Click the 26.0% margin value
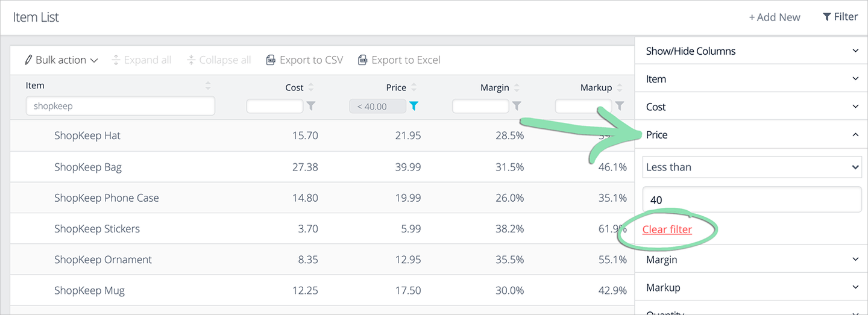 point(509,198)
